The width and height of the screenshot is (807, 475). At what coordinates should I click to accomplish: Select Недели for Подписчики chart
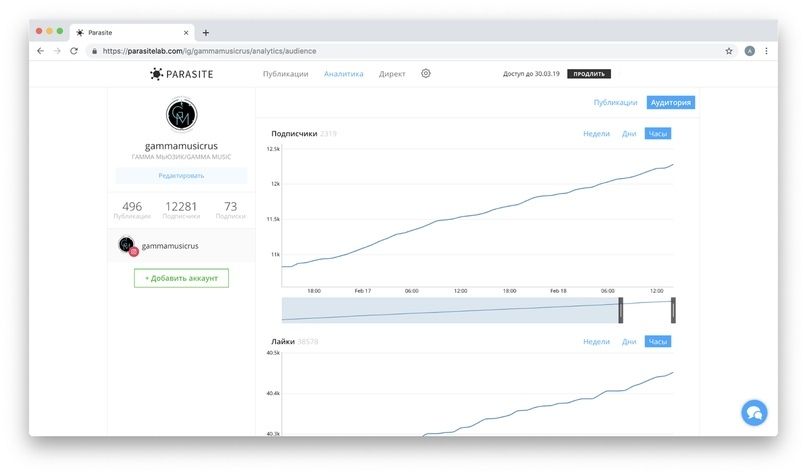[x=596, y=134]
